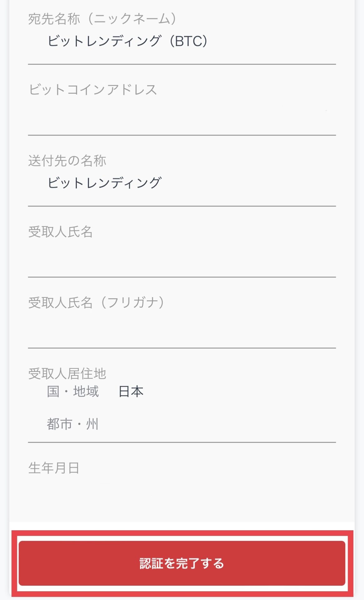Select the 生年月日 label

pos(54,468)
